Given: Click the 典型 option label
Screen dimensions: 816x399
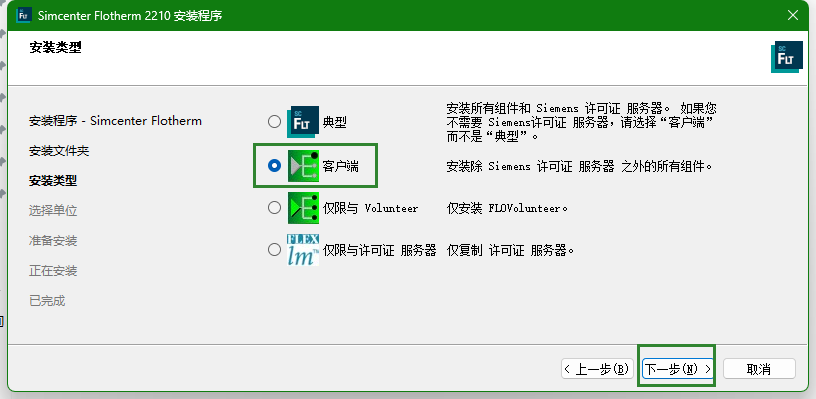Looking at the screenshot, I should [334, 123].
